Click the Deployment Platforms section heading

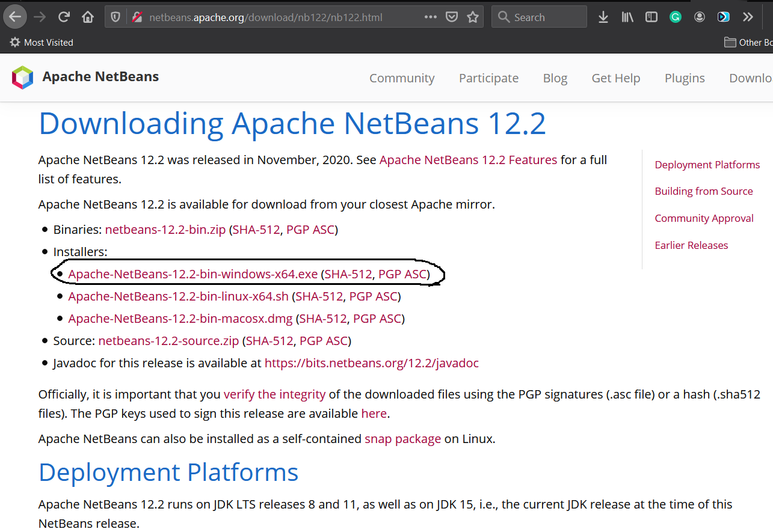pos(168,472)
